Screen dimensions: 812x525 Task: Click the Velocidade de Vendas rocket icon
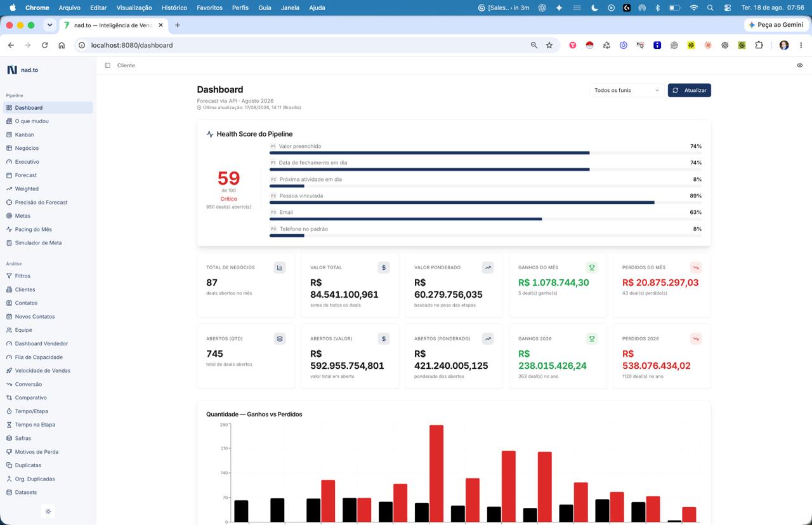tap(9, 371)
